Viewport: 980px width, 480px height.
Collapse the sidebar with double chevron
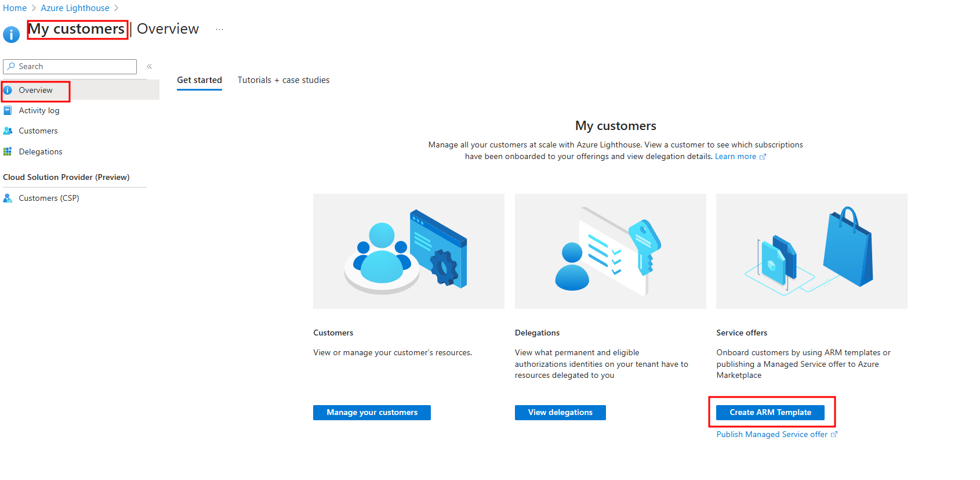[149, 66]
